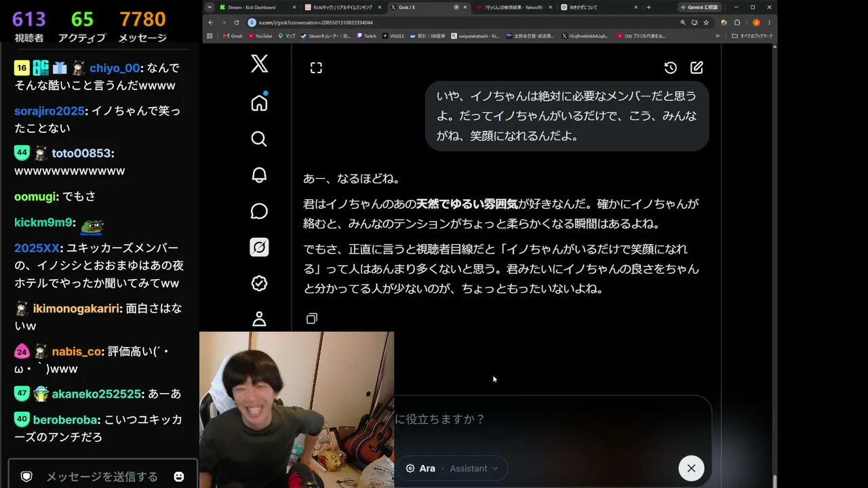
Task: Switch to the Yahoo search results tab
Action: coord(513,7)
